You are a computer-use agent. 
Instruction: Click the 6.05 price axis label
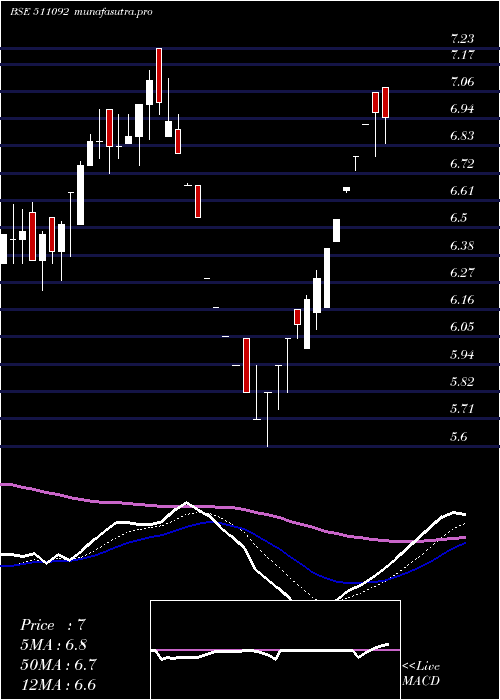click(x=462, y=327)
